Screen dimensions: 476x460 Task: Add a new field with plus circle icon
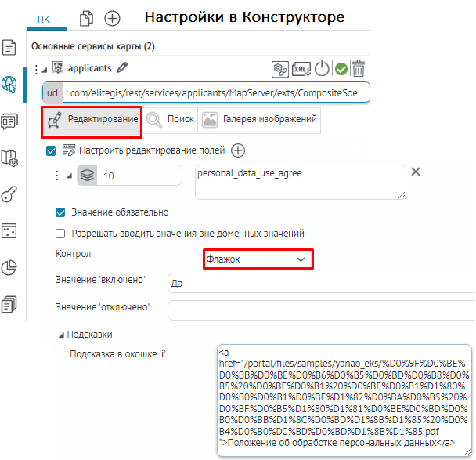(238, 150)
